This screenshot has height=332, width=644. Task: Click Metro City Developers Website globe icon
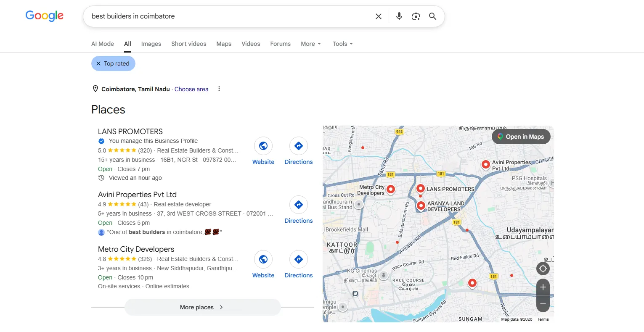[263, 259]
